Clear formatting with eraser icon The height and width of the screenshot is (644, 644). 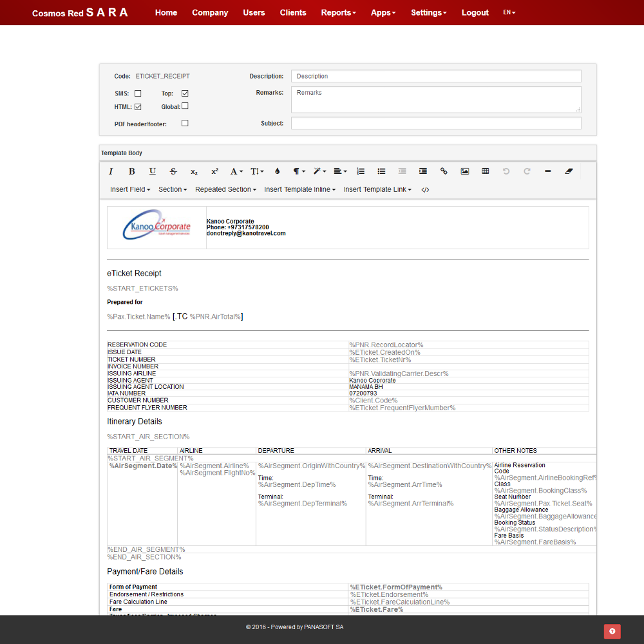click(568, 171)
